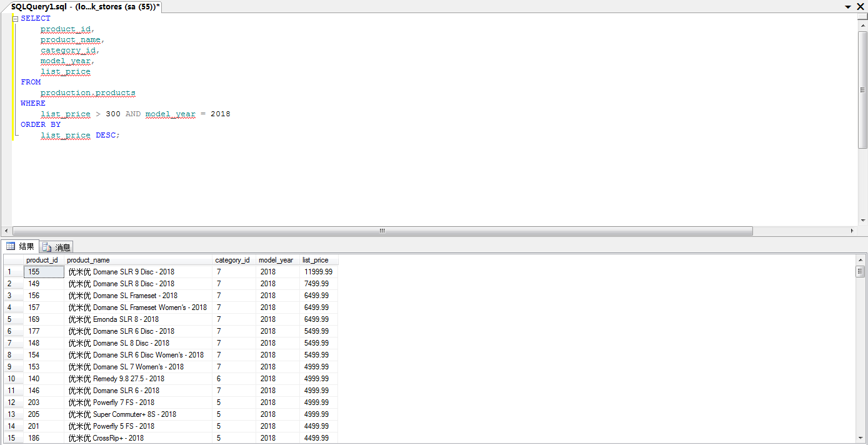Select the SQLQuery1.sql document tab
Image resolution: width=868 pixels, height=445 pixels.
click(x=86, y=6)
